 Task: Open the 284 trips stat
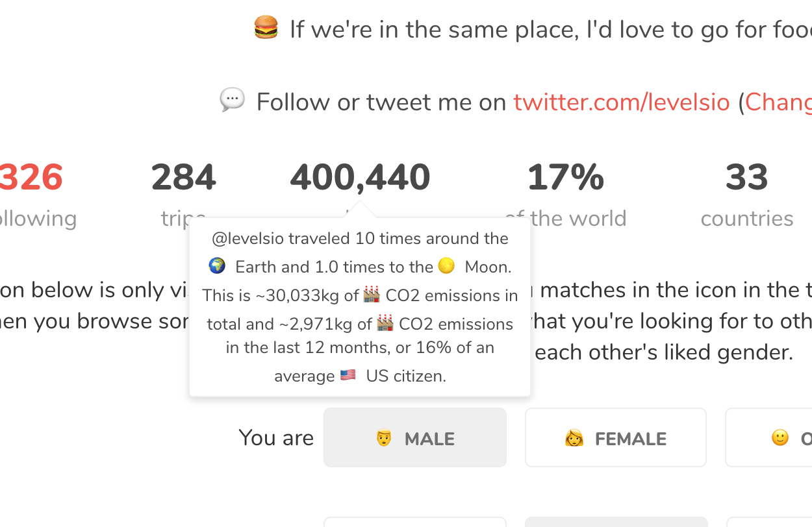pyautogui.click(x=183, y=178)
